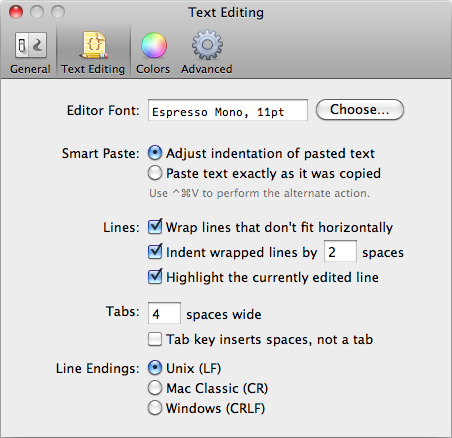Viewport: 452px width, 438px height.
Task: Click the red close window button
Action: 16,13
